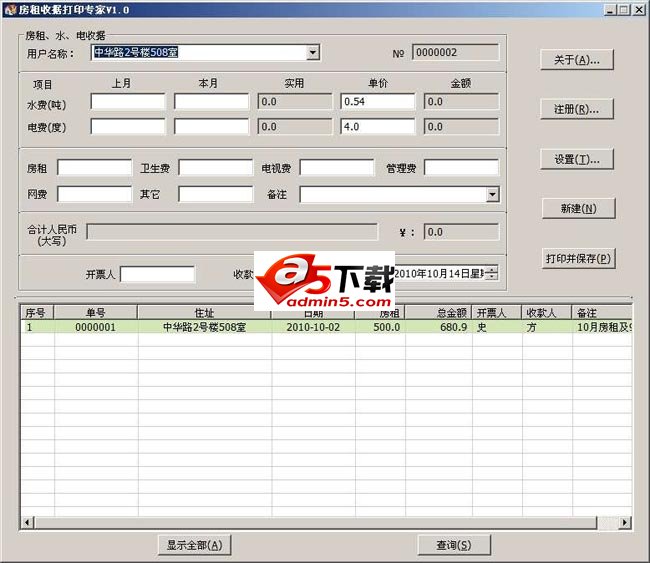Focus the 水费 上月 reading field

(128, 102)
